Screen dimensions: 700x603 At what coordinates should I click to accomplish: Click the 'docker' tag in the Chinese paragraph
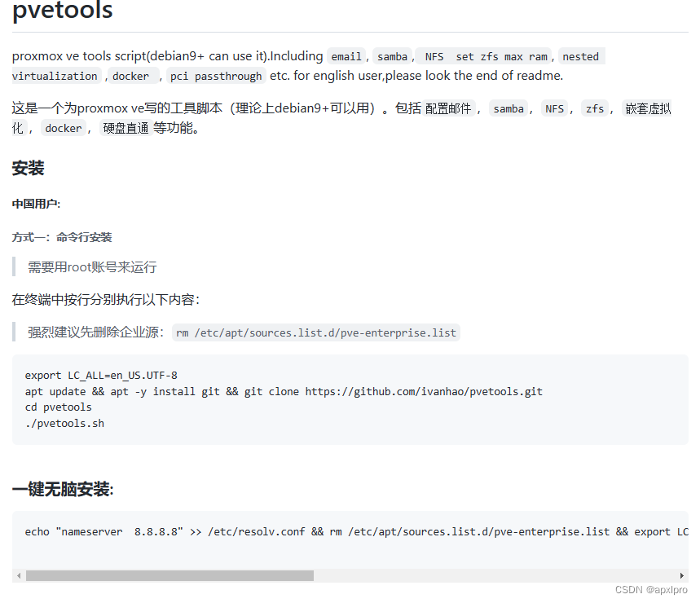(64, 128)
